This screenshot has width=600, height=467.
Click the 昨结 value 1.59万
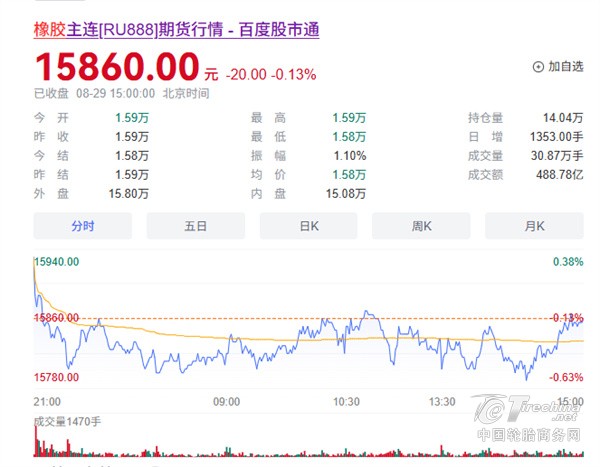[x=132, y=175]
